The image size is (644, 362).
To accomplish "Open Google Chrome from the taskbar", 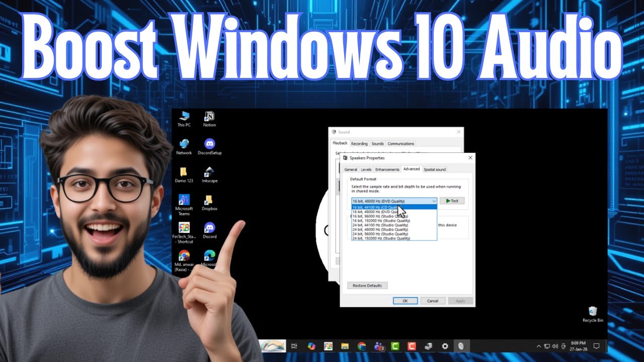I will click(361, 346).
